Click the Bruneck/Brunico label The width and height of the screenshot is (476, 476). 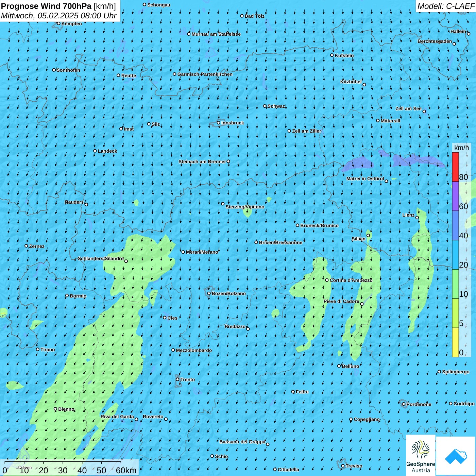(x=320, y=225)
